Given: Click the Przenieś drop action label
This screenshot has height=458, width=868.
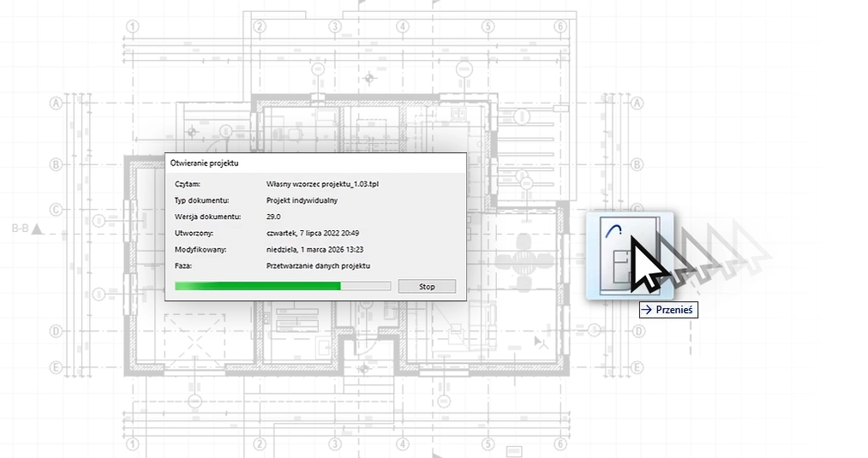Looking at the screenshot, I should (673, 310).
